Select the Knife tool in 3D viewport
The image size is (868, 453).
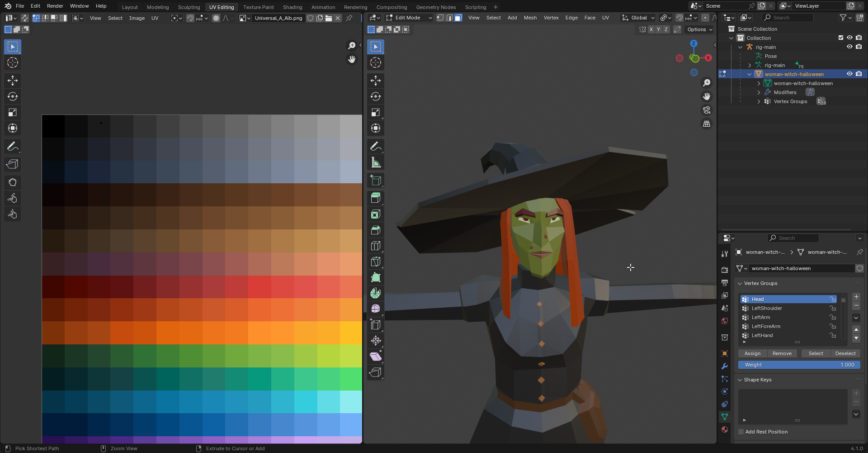[x=375, y=262]
